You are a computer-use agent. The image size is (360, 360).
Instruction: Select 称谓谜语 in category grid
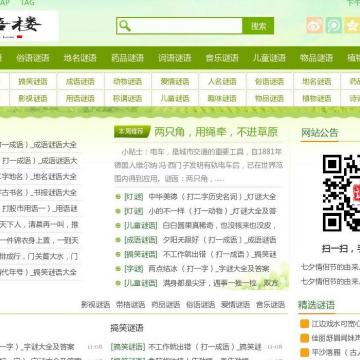pos(128,98)
